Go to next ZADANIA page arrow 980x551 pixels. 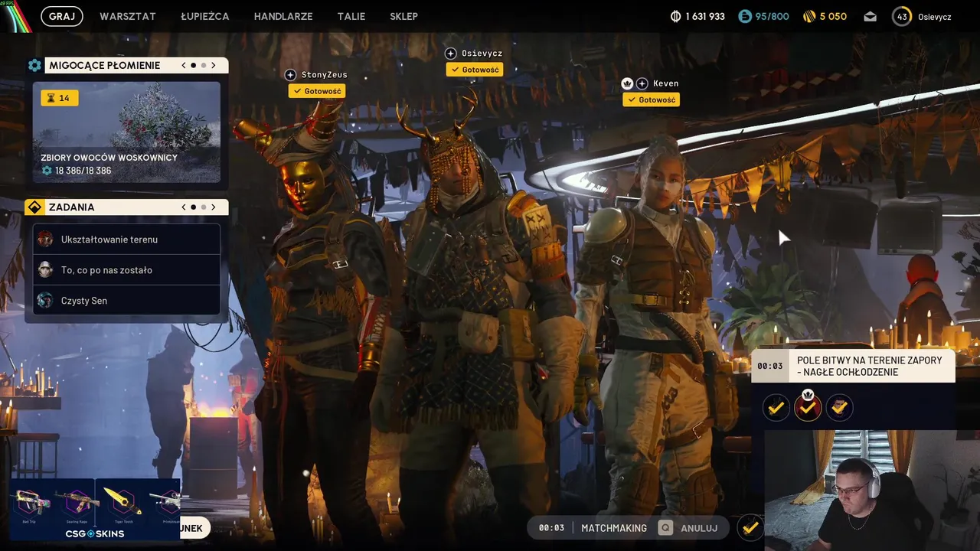click(214, 207)
